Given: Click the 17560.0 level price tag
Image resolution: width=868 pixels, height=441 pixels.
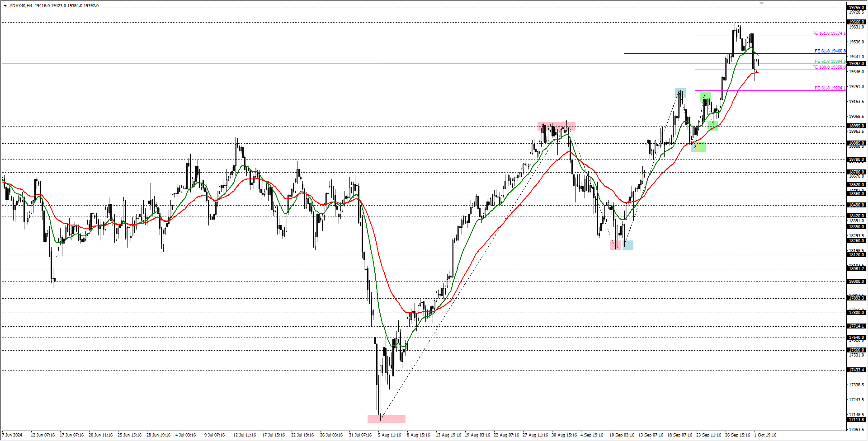Looking at the screenshot, I should [856, 350].
